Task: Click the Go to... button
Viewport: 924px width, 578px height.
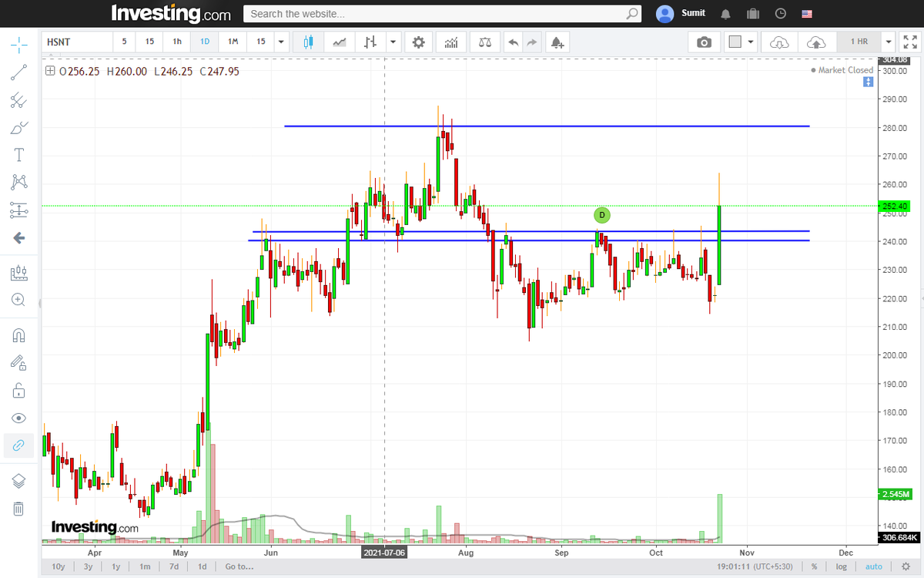Action: [x=239, y=566]
